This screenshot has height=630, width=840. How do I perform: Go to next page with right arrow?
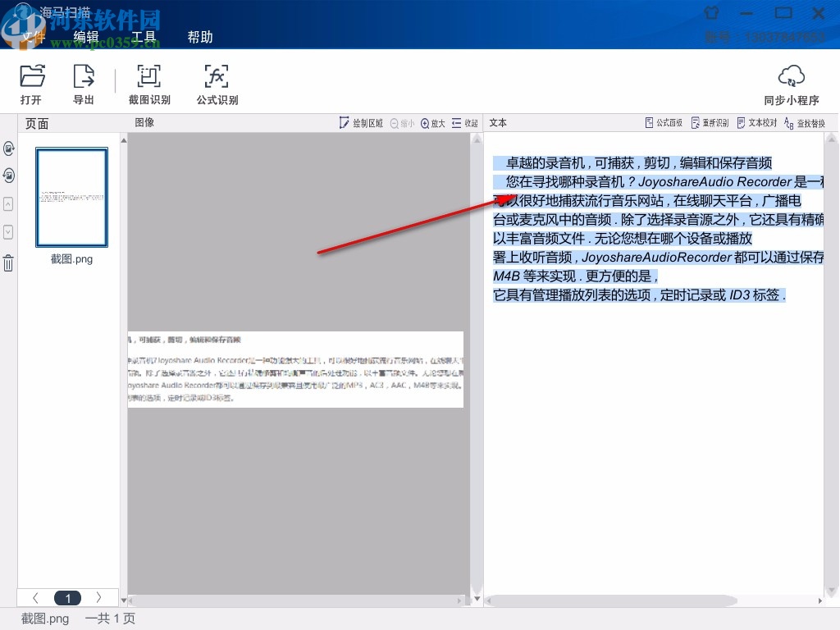coord(98,598)
